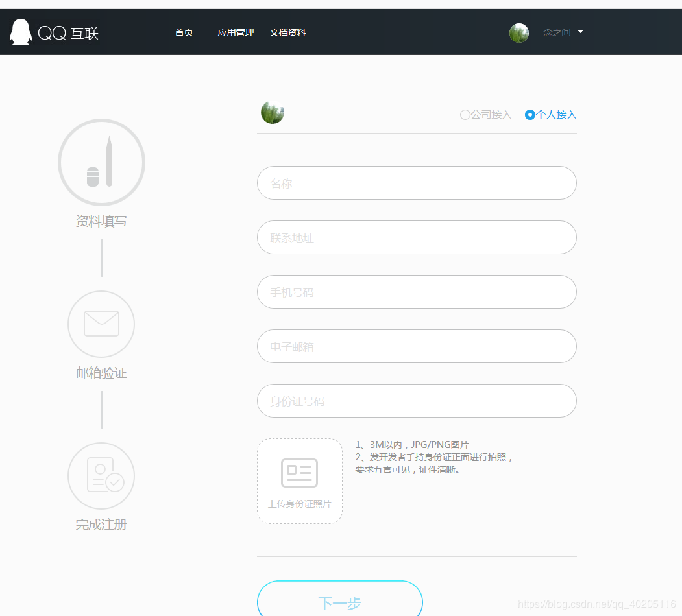Open the 一念之间 username menu
Viewport: 682px width, 616px height.
pyautogui.click(x=552, y=32)
